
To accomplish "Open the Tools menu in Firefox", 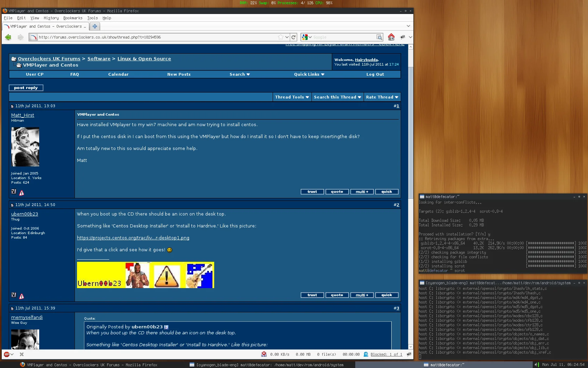I will (92, 18).
